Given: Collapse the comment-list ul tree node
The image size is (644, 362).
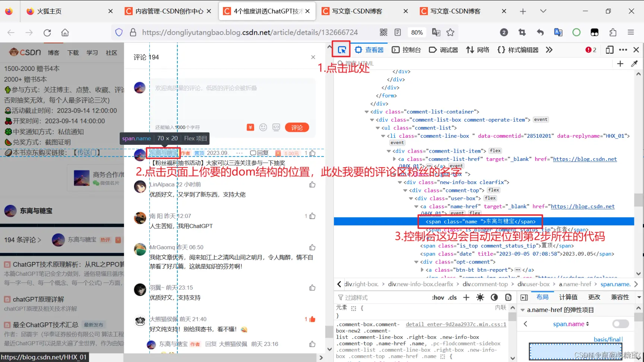Looking at the screenshot, I should [x=378, y=128].
